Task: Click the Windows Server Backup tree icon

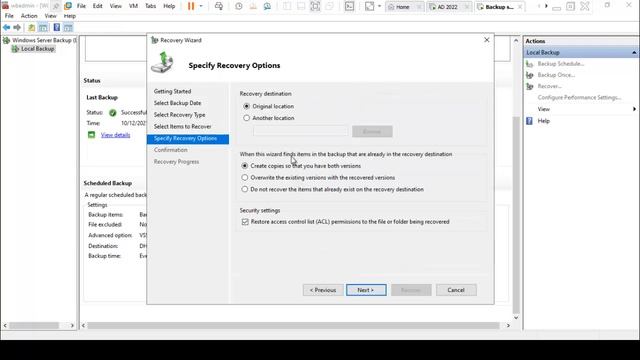Action: tap(6, 40)
